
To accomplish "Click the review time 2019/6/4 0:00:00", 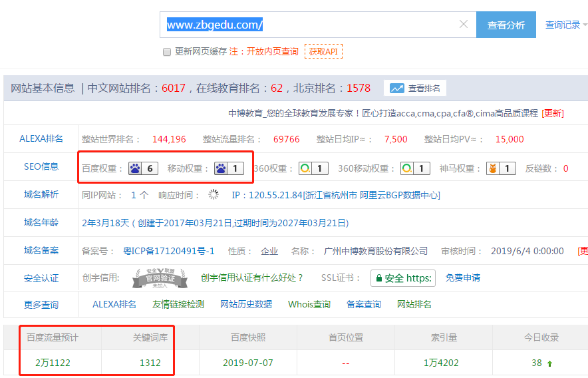I will tap(527, 251).
